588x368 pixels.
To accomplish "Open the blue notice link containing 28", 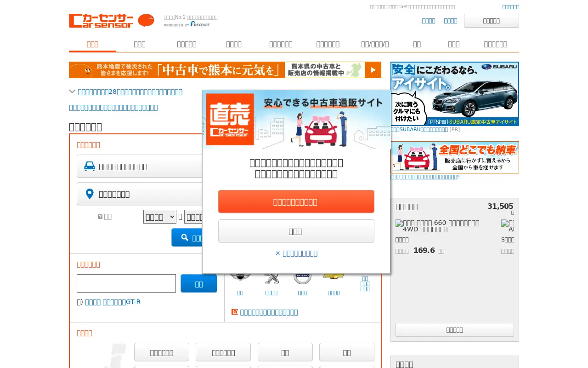I will [x=130, y=92].
